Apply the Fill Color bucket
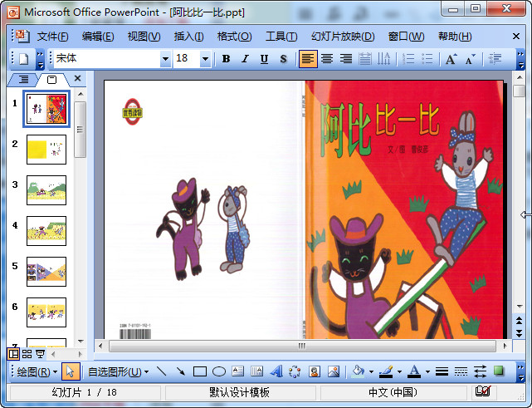 point(359,371)
